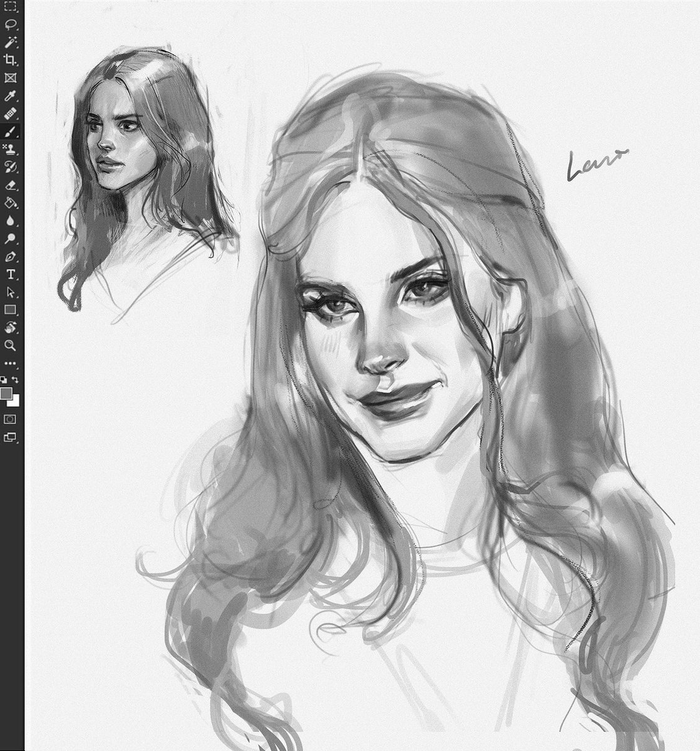Select the Clone Stamp tool
The image size is (700, 751).
(x=11, y=149)
